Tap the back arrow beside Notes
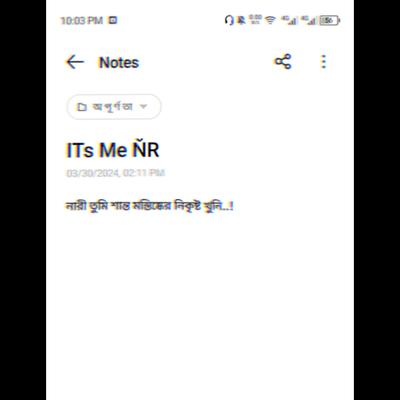This screenshot has width=400, height=400. [75, 62]
